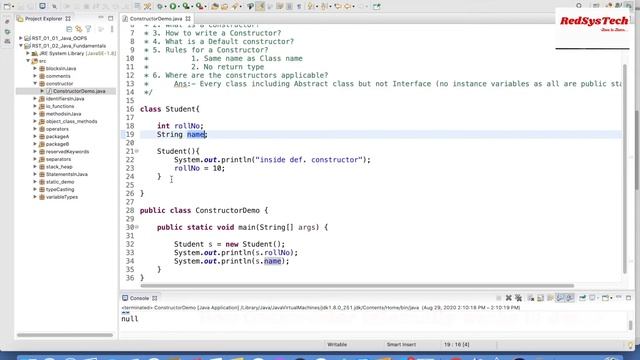The width and height of the screenshot is (640, 360).
Task: Open the Run button dropdown arrow
Action: pos(179,7)
